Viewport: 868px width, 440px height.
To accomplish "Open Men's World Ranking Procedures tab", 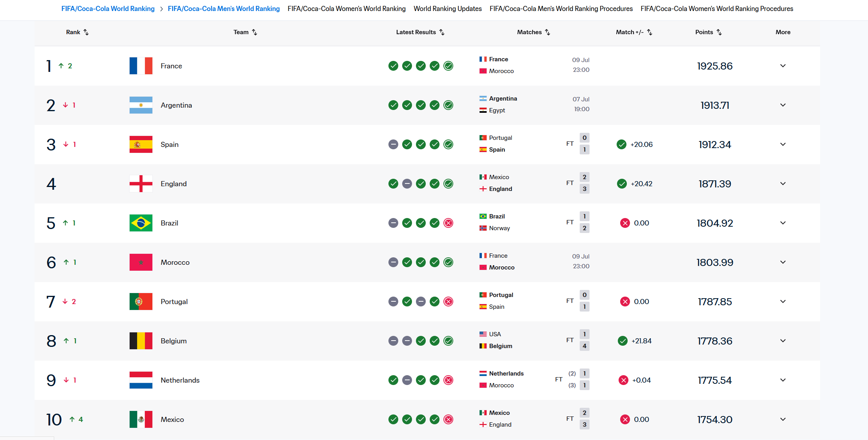I will (561, 9).
